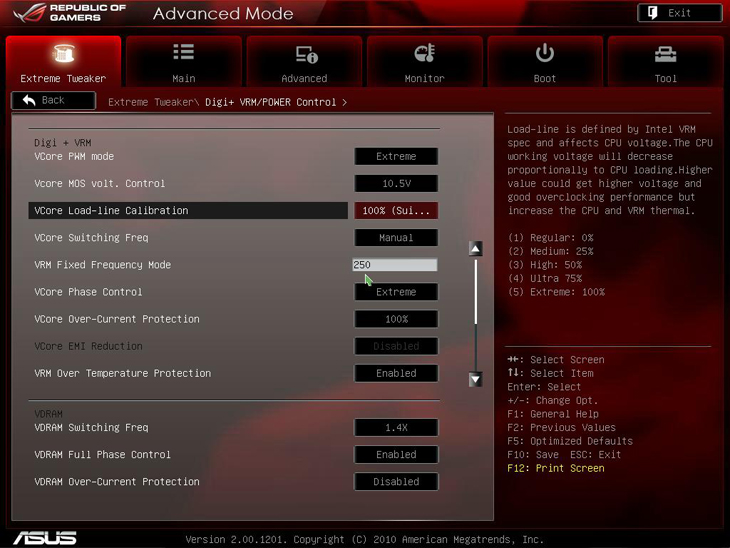Click the scroll down arrow icon
The height and width of the screenshot is (548, 730).
(476, 379)
